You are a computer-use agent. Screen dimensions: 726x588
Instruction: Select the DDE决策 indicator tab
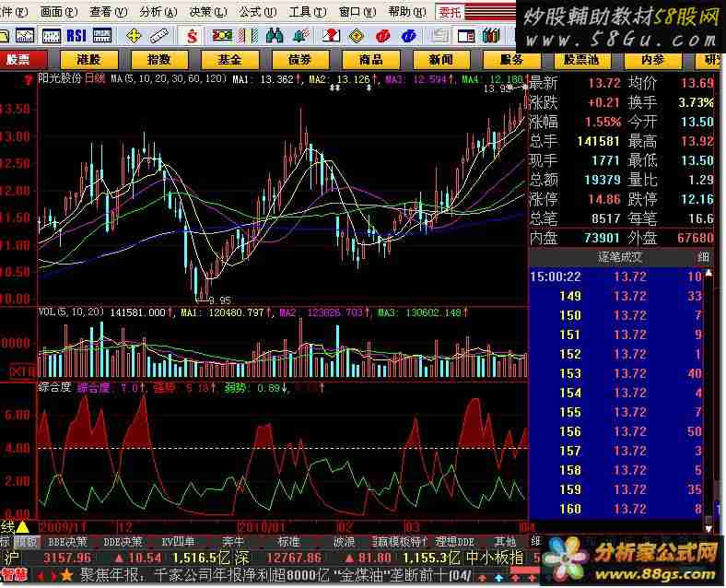pos(123,541)
